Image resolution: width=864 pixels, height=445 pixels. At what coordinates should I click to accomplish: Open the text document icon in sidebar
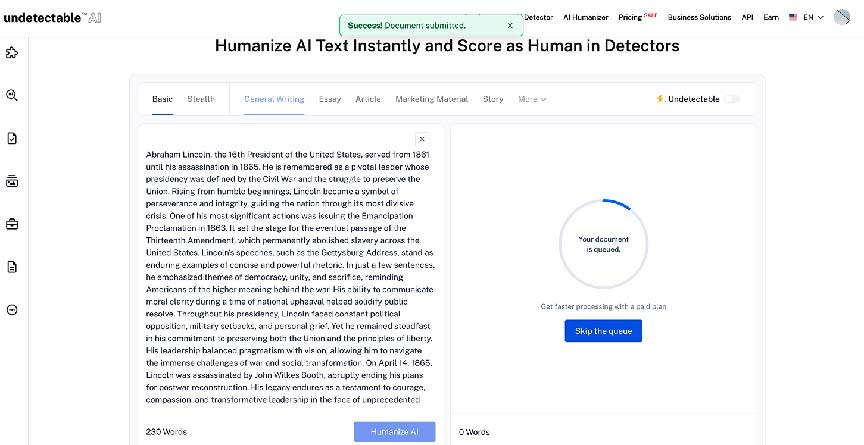coord(12,267)
